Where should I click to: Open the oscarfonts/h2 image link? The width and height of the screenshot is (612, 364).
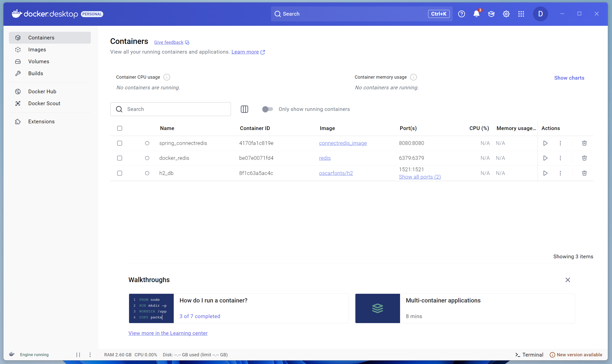(336, 173)
